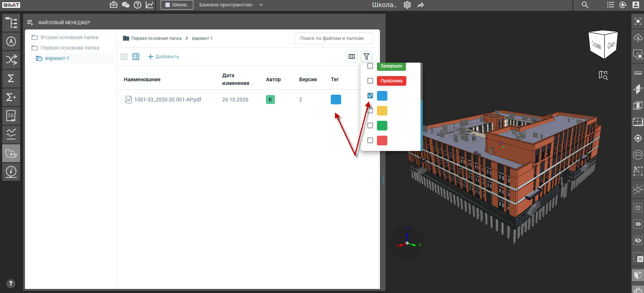The image size is (644, 293).
Task: Open the model tree structure icon
Action: pos(11,23)
